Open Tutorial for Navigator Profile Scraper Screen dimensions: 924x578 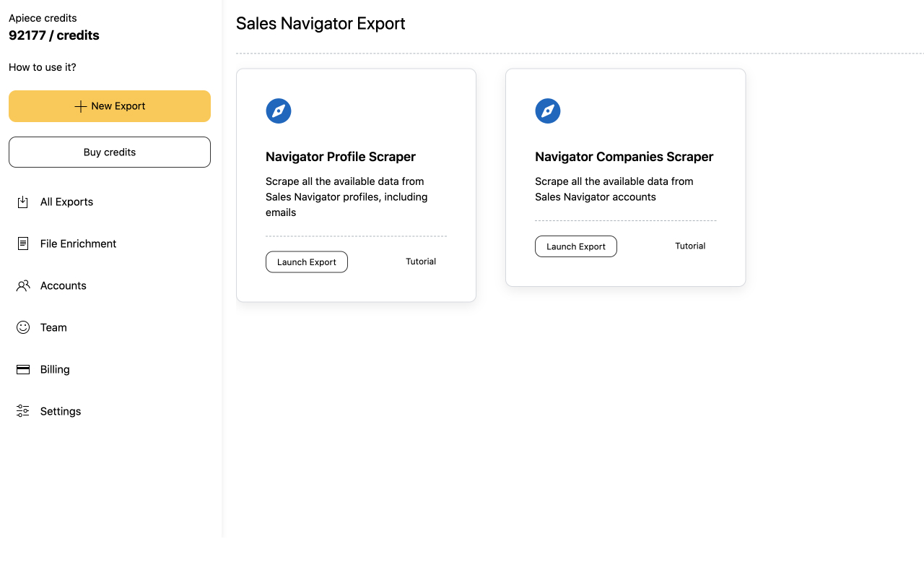pyautogui.click(x=421, y=262)
